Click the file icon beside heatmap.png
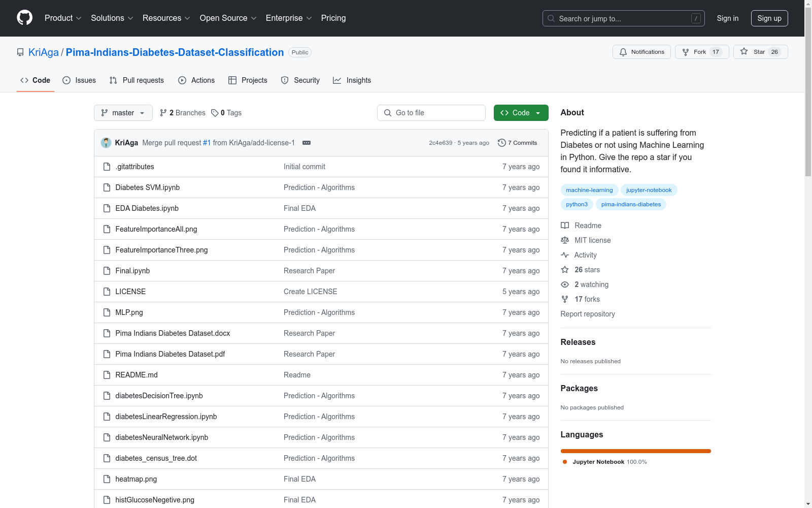Image resolution: width=812 pixels, height=508 pixels. coord(107,479)
